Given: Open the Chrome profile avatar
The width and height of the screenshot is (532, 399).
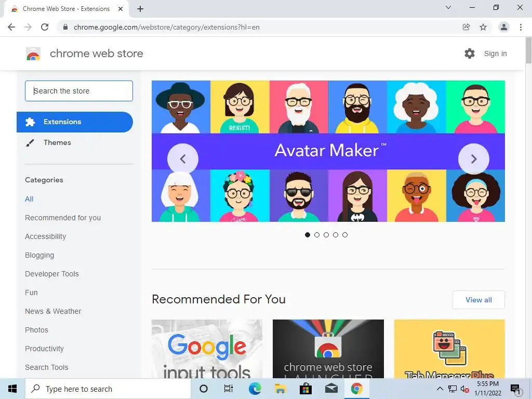Looking at the screenshot, I should click(504, 27).
